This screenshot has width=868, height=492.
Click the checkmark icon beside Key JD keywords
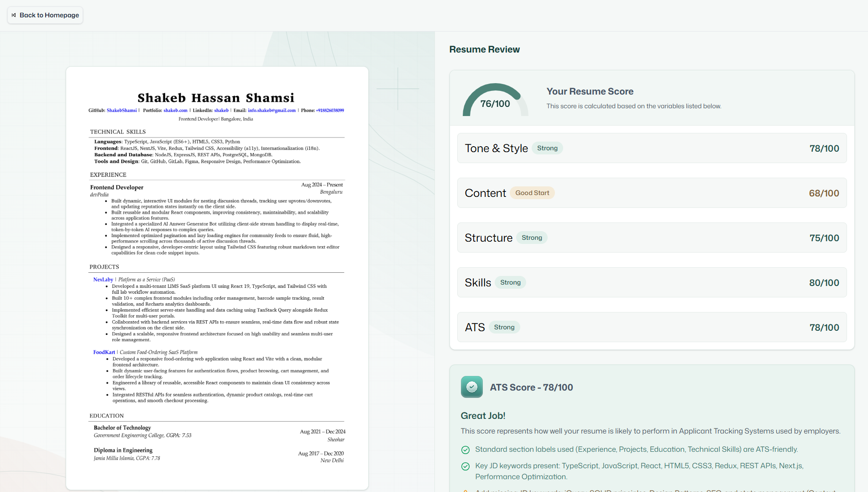[465, 466]
